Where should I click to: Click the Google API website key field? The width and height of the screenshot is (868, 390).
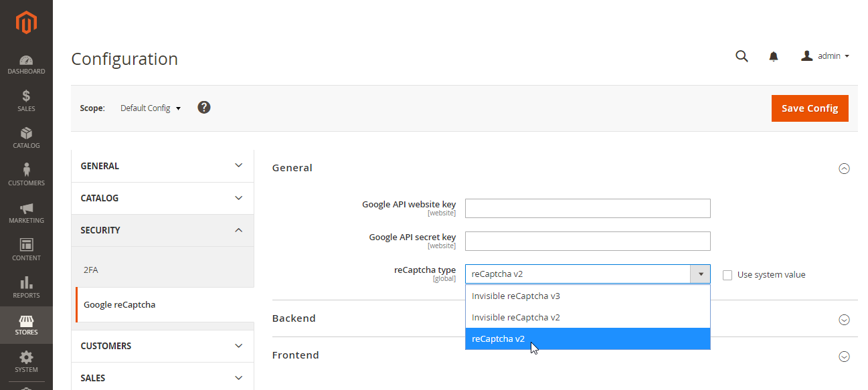(x=588, y=208)
